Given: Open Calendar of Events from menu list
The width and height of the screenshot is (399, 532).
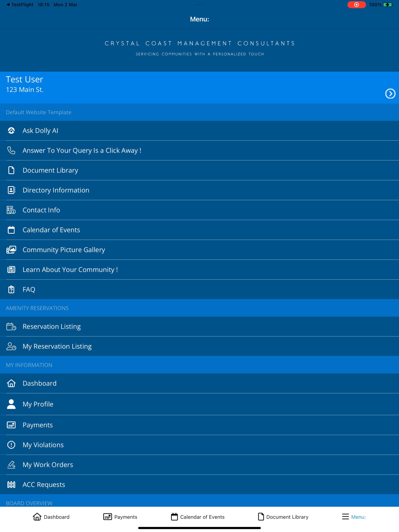Looking at the screenshot, I should 199,230.
